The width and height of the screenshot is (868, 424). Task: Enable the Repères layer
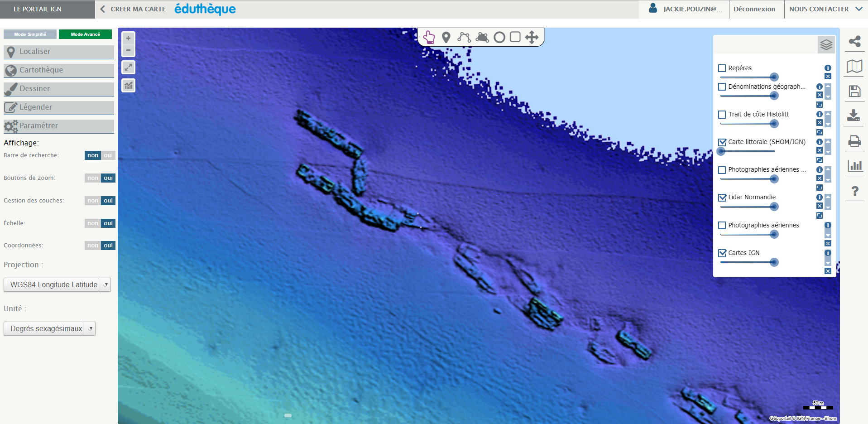tap(722, 68)
